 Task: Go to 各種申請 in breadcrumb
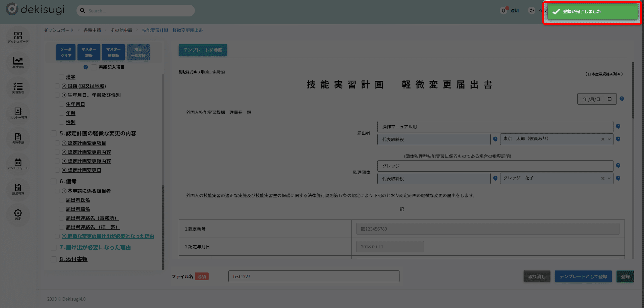click(92, 30)
